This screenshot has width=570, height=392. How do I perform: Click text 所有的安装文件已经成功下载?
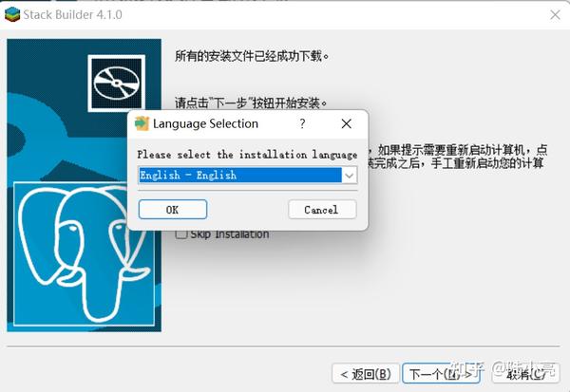(x=252, y=56)
